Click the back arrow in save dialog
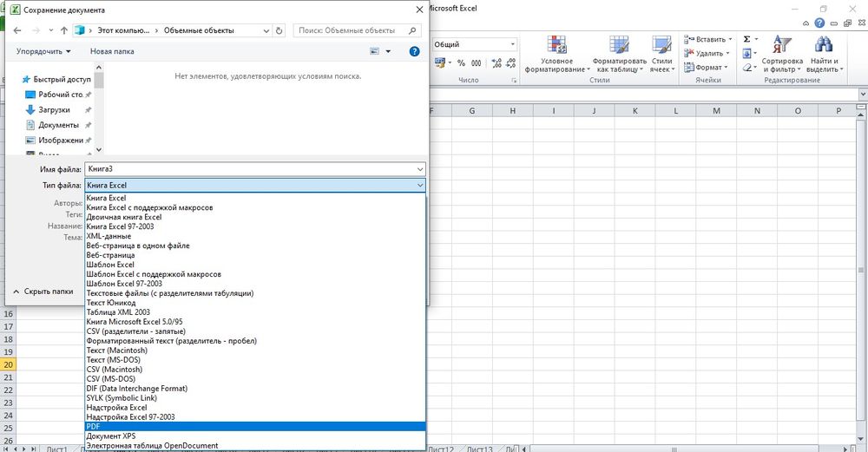This screenshot has width=868, height=452. pos(19,29)
